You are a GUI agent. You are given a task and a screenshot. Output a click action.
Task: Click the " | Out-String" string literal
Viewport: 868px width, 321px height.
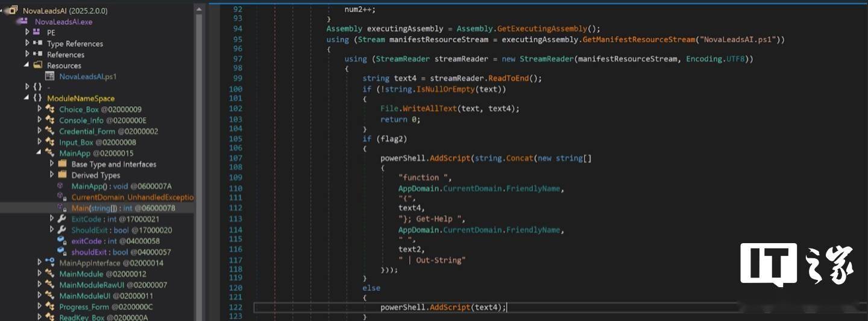(432, 260)
